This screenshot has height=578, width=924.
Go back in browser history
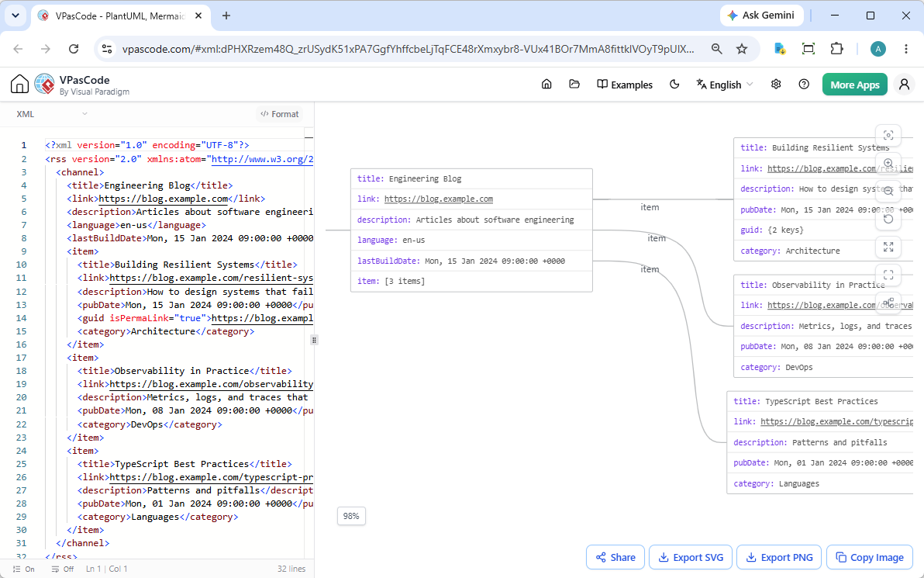point(19,49)
